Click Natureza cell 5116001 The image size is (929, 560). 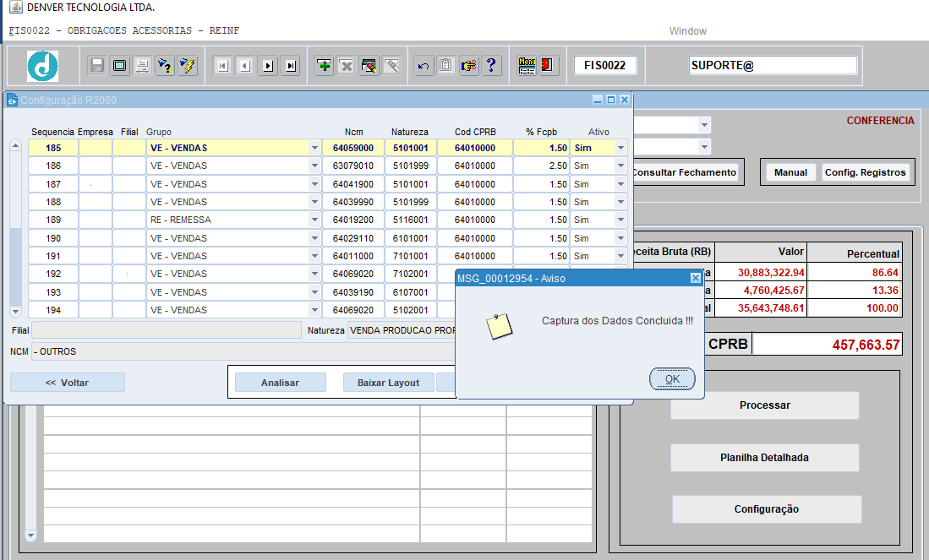411,220
